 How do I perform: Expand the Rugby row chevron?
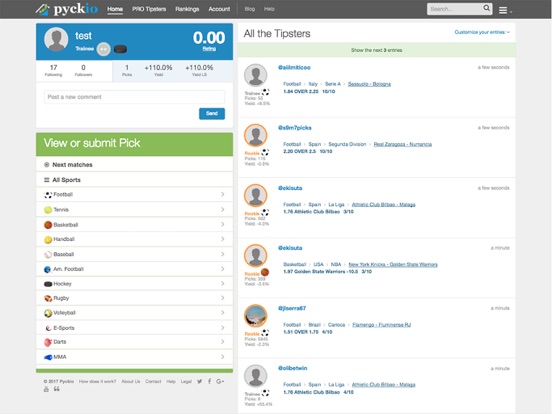click(222, 298)
